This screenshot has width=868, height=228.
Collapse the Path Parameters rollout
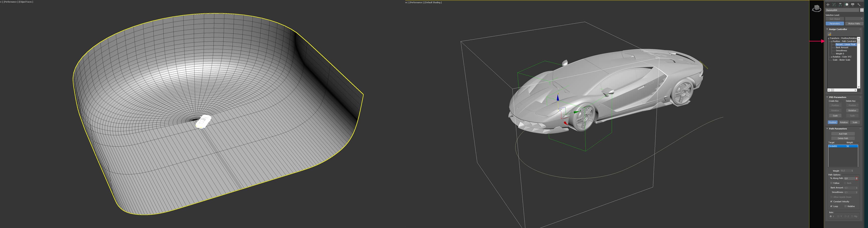827,128
